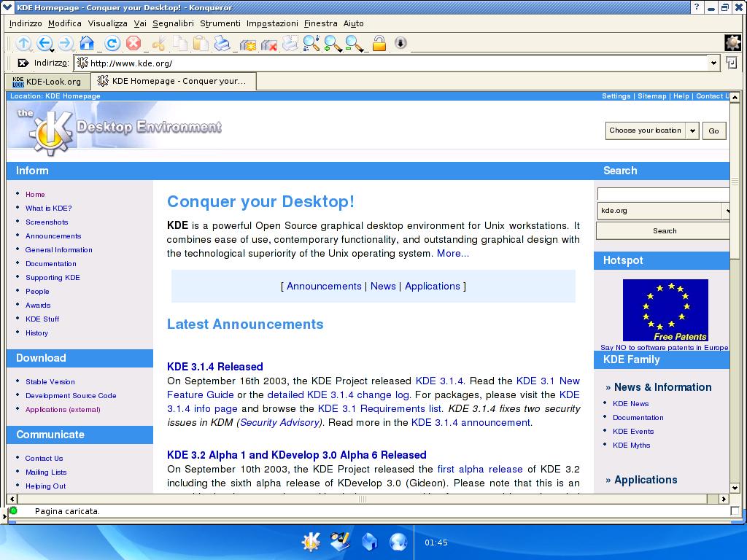Click the Back arrow toolbar button
This screenshot has height=560, width=747.
pos(44,43)
